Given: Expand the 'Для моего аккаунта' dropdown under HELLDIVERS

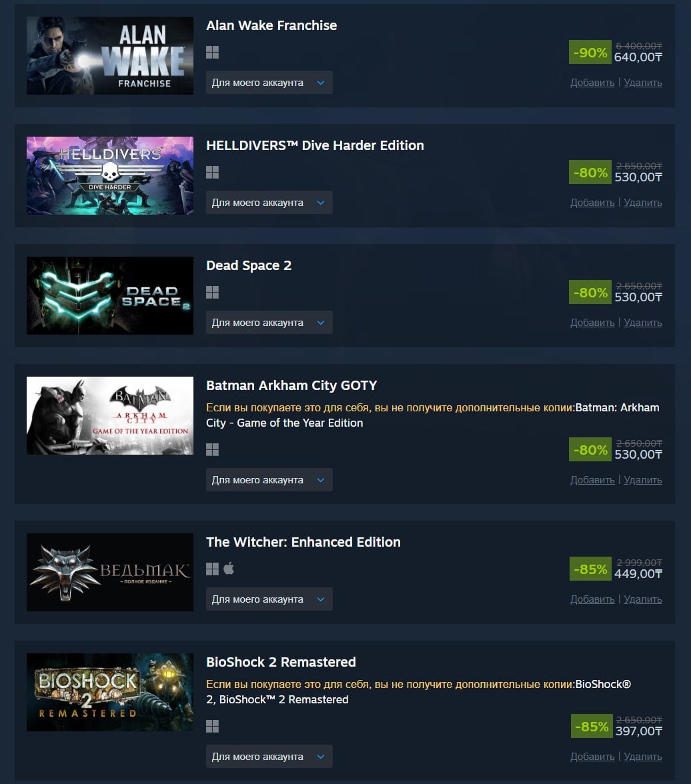Looking at the screenshot, I should [x=269, y=203].
